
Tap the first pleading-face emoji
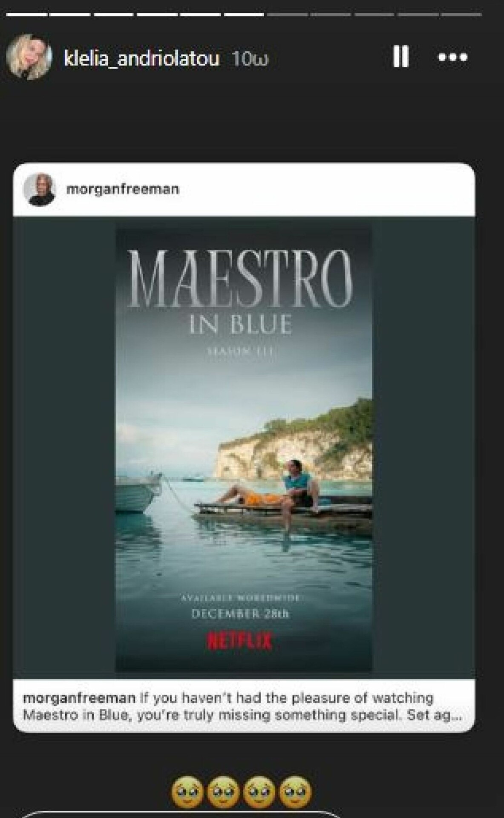tap(187, 792)
